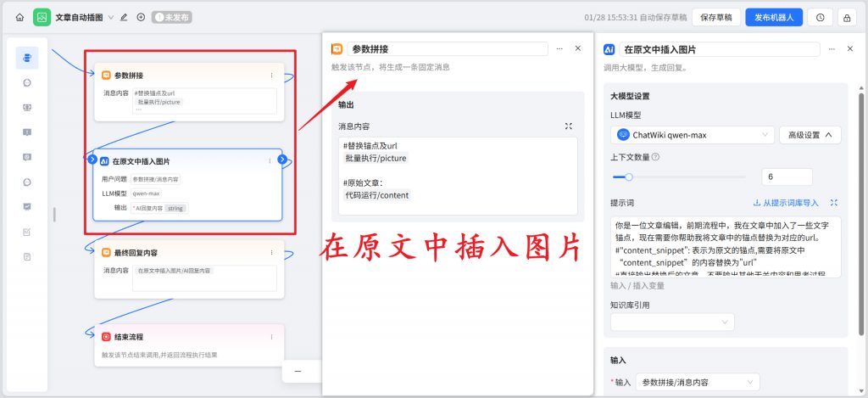The image size is (868, 398).
Task: Click left blue connector of 在原文中插入图片 node
Action: 92,160
